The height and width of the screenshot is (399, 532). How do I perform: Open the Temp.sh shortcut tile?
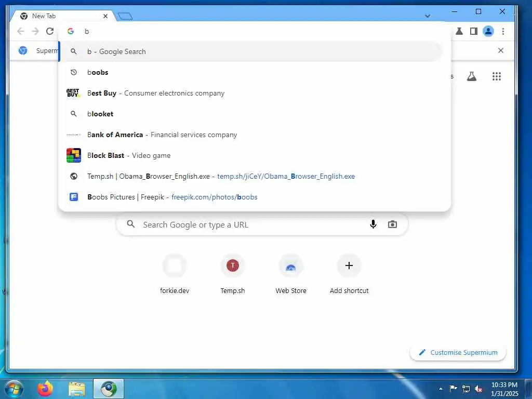click(x=233, y=274)
